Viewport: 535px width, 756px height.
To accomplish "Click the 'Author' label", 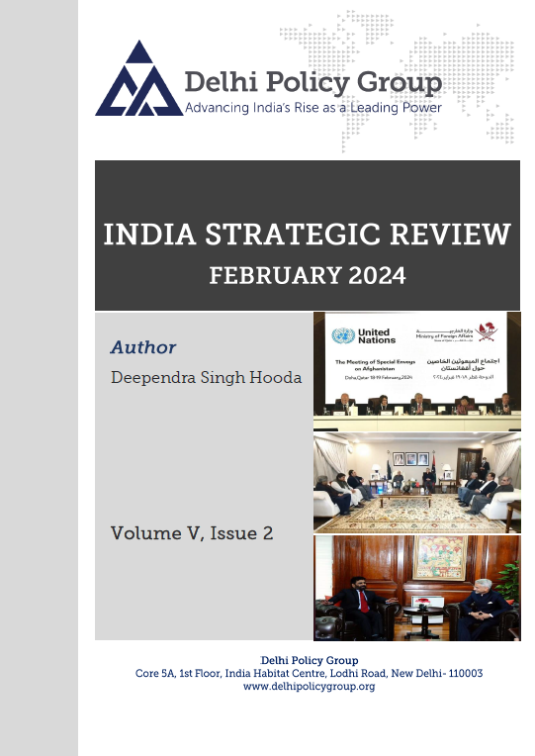I will pos(143,347).
